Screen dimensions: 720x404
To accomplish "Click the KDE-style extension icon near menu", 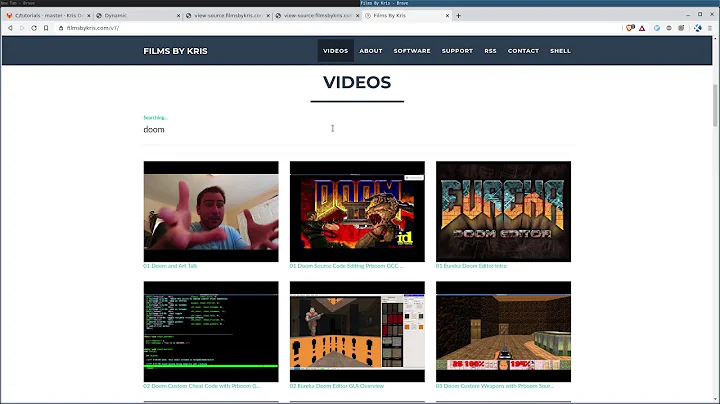I will 698,28.
